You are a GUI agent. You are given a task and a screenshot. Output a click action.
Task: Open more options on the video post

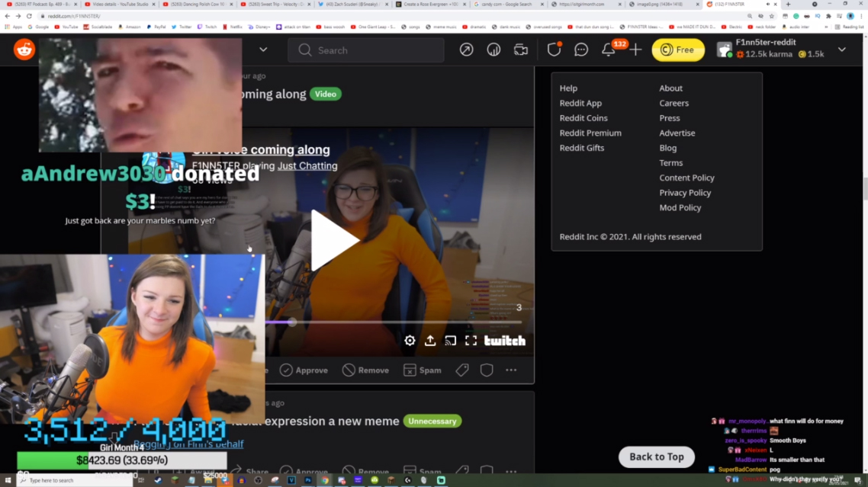tap(511, 370)
